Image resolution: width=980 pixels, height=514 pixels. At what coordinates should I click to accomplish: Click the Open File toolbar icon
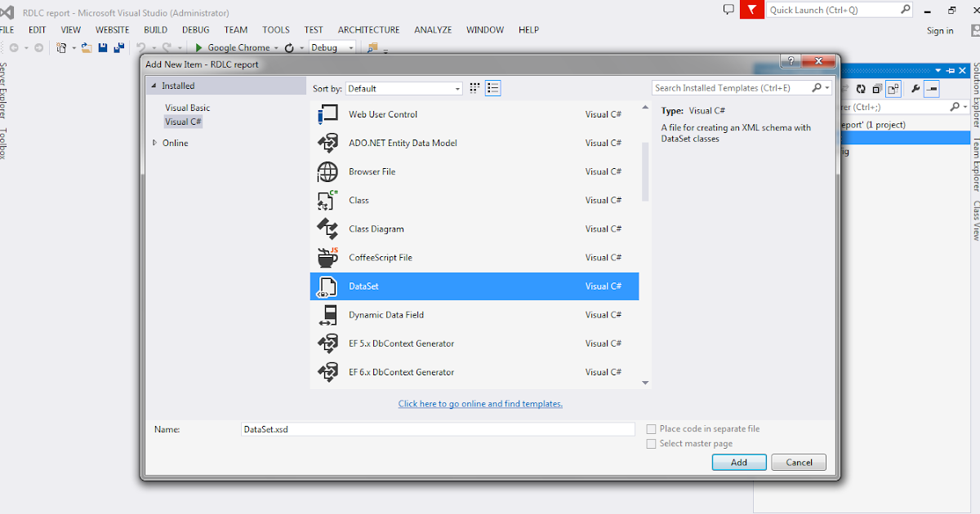click(x=87, y=48)
